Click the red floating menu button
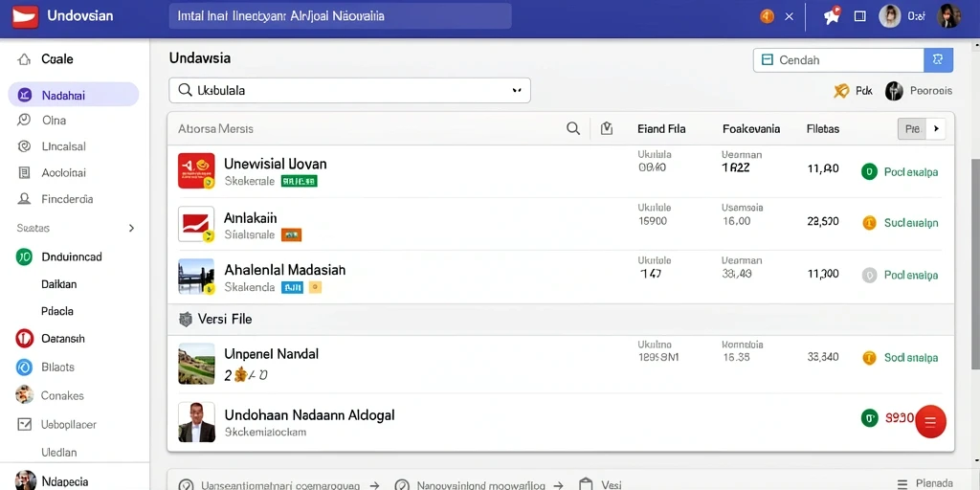Viewport: 980px width, 490px height. click(x=930, y=422)
